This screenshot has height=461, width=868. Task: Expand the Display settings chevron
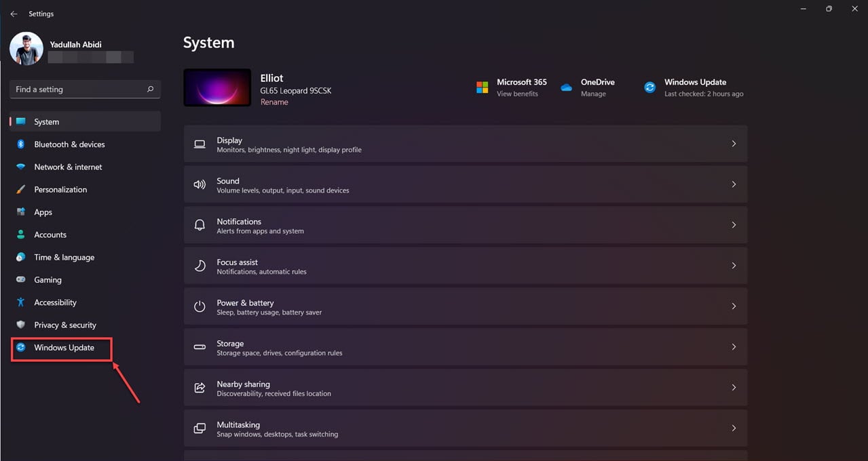click(x=734, y=144)
